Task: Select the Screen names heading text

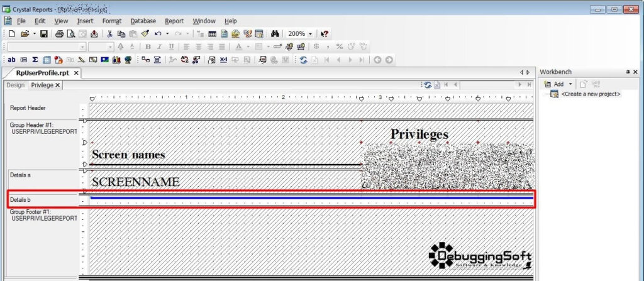Action: point(128,155)
